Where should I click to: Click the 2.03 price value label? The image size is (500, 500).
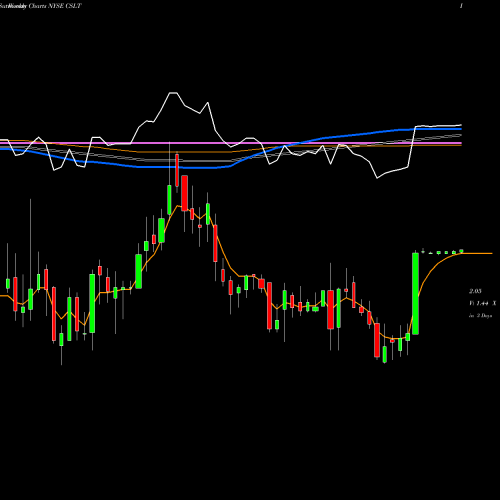click(475, 291)
